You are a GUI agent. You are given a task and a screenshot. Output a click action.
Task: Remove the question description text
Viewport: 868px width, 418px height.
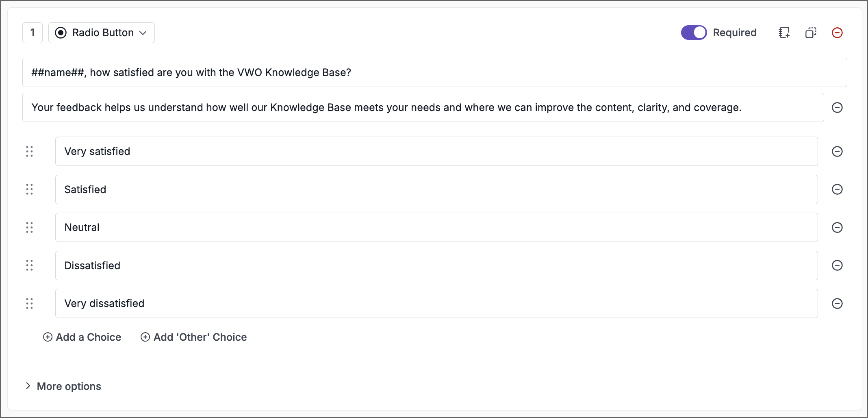837,107
